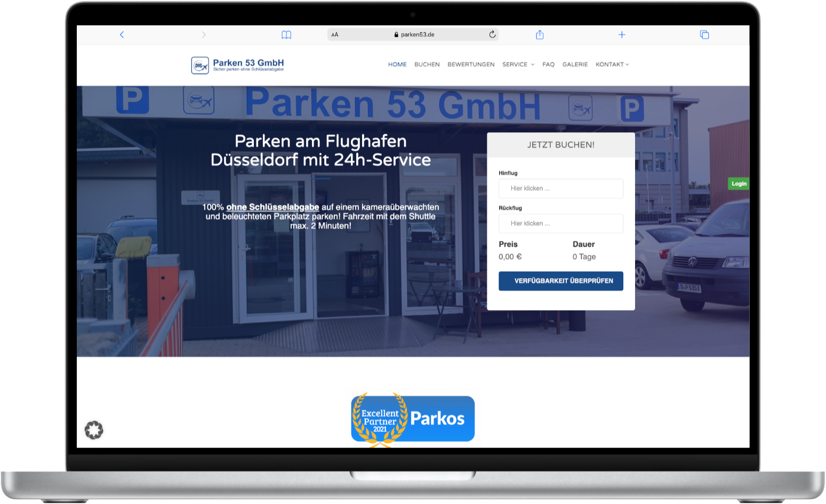
Task: Click the green Login button
Action: pyautogui.click(x=739, y=184)
